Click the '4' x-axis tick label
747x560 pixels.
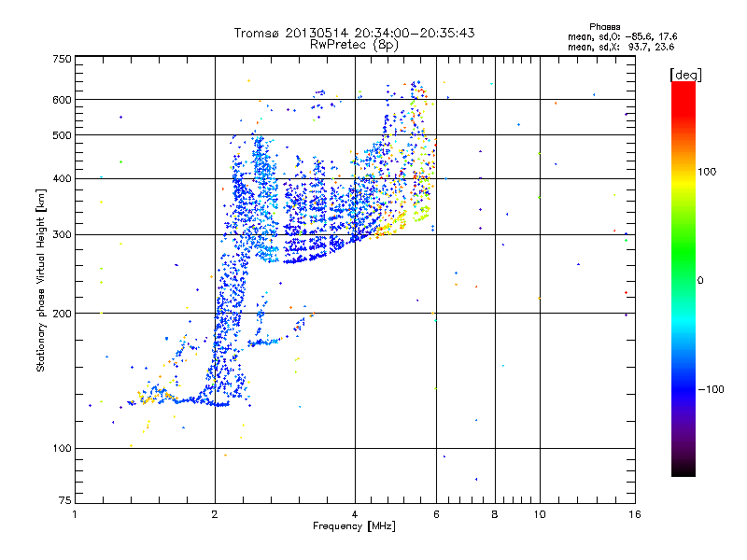click(x=355, y=514)
